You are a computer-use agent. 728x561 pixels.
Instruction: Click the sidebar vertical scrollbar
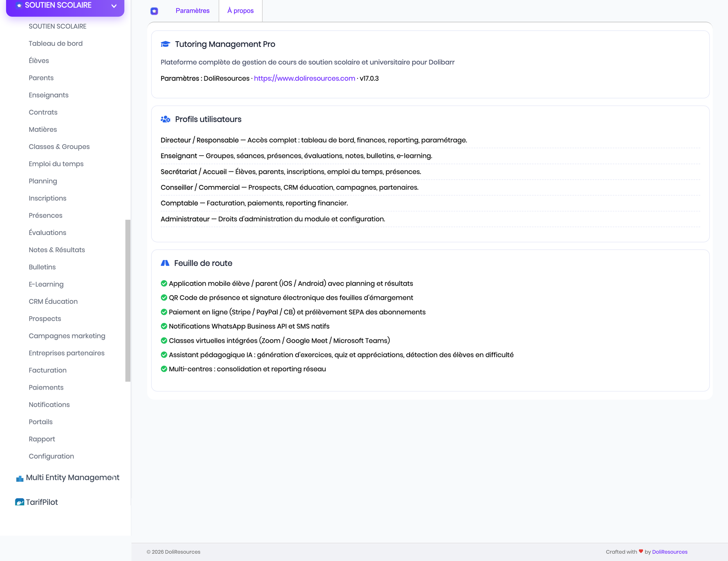(x=128, y=301)
